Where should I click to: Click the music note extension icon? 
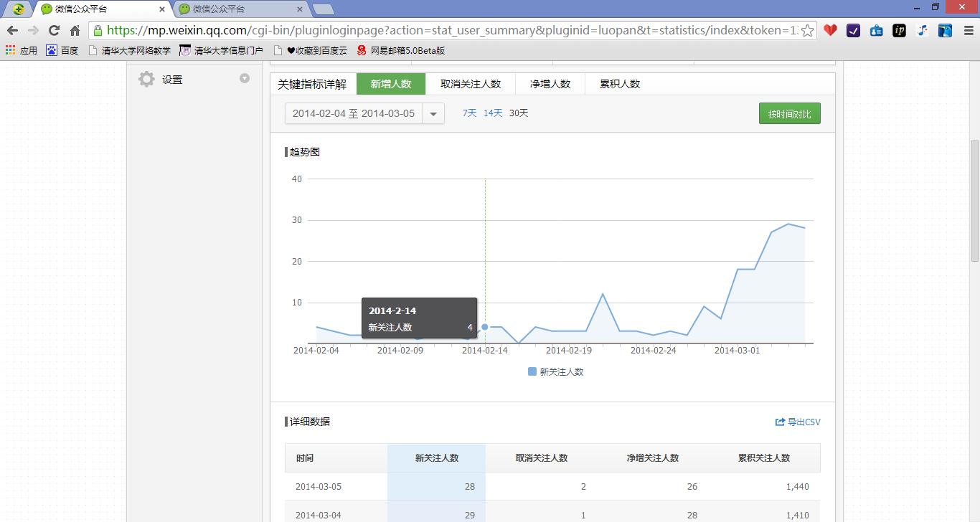pos(922,32)
